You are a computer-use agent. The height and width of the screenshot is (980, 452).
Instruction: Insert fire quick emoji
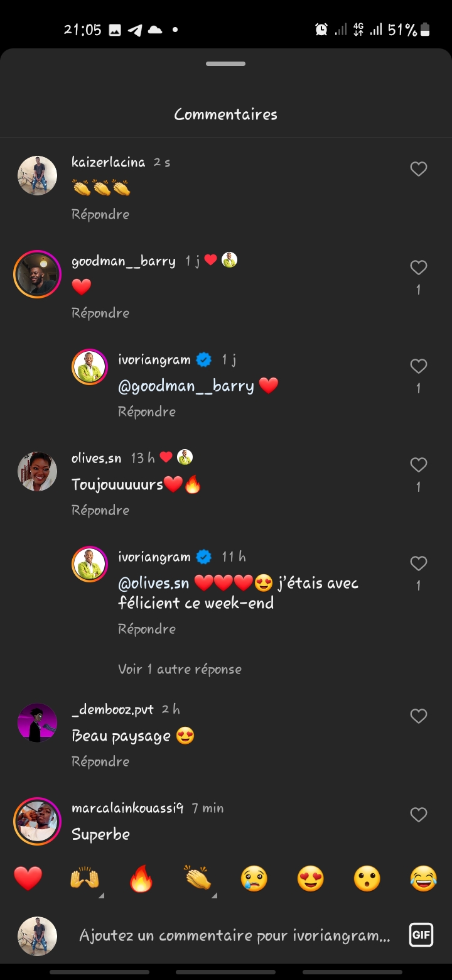[x=141, y=878]
